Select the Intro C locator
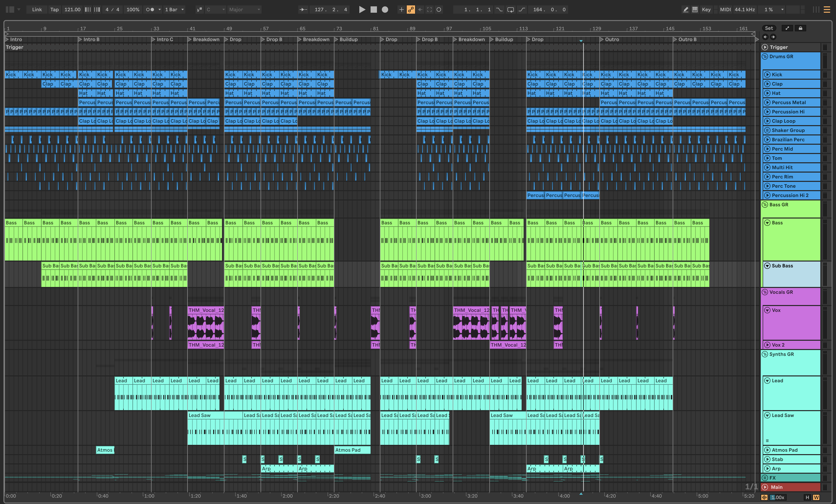 click(x=162, y=39)
